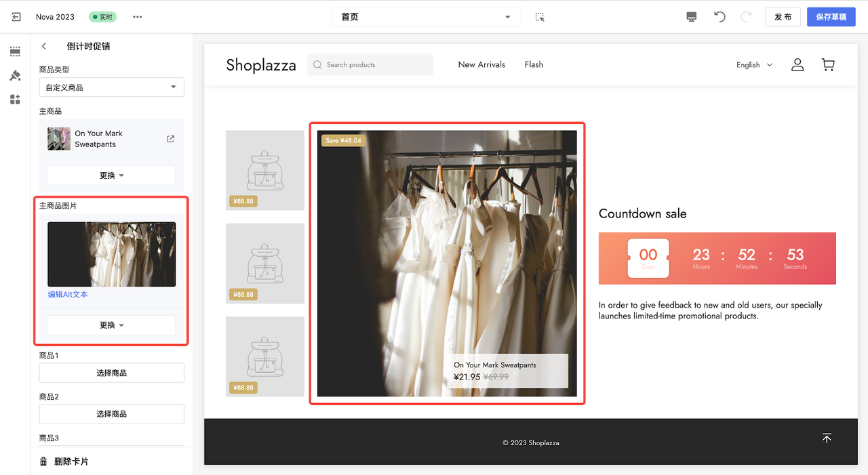Go to the Flash menu item

(x=534, y=65)
